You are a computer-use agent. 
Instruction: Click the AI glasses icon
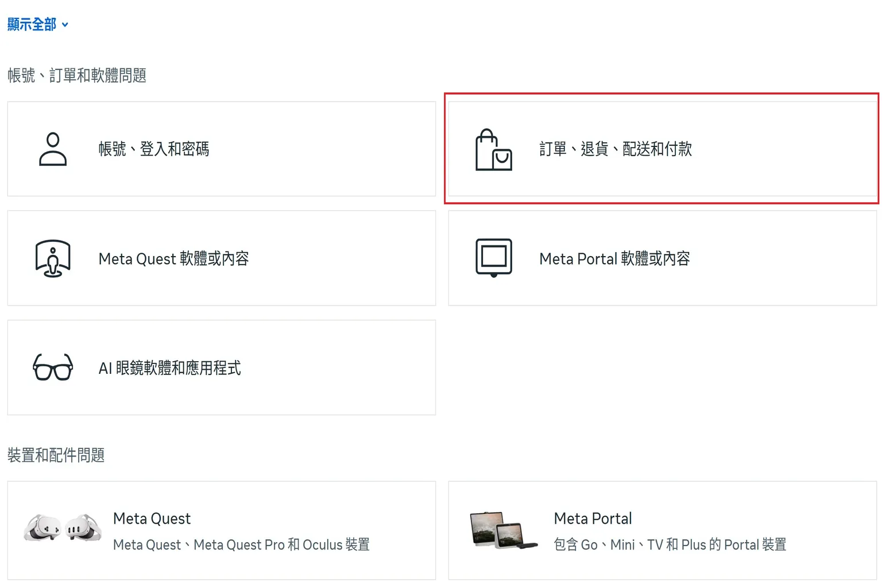[x=53, y=367]
